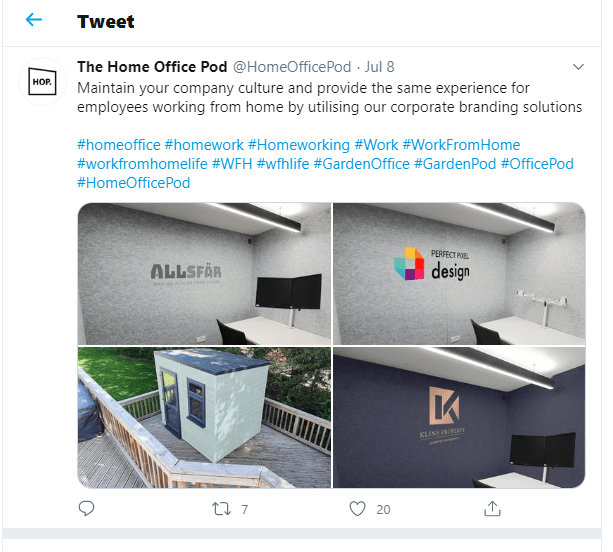Open The Home Office Pod profile name

pos(152,67)
